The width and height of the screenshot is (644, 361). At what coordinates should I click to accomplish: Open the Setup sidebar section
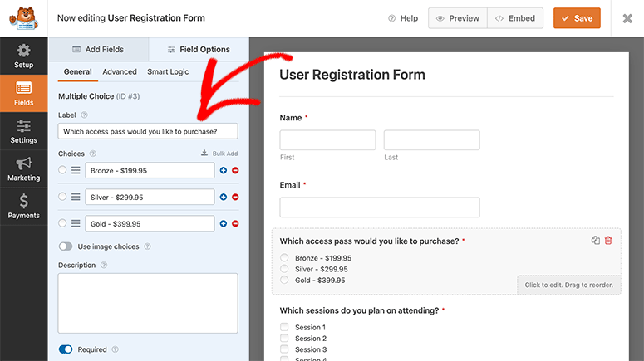[x=23, y=56]
